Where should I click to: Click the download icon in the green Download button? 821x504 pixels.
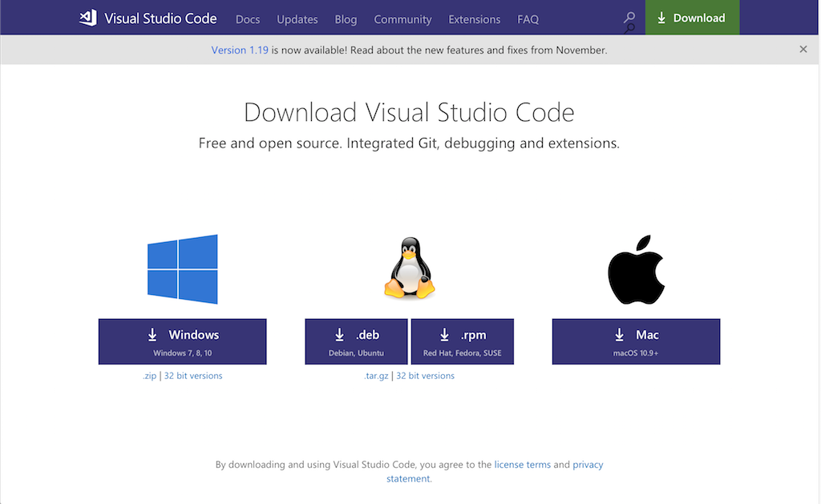tap(660, 18)
